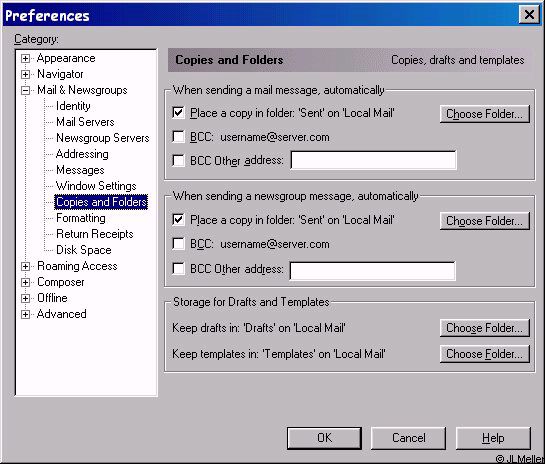
Task: Select Return Receipts in category tree
Action: point(95,234)
